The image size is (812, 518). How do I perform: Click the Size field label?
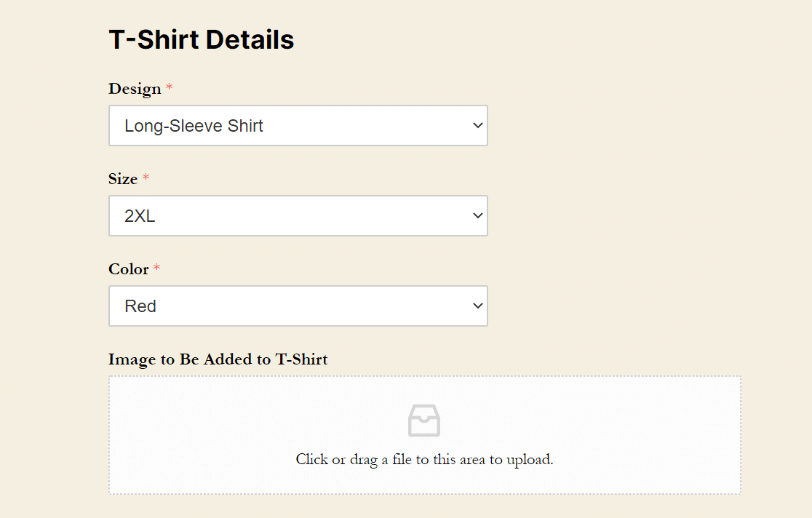[x=123, y=179]
